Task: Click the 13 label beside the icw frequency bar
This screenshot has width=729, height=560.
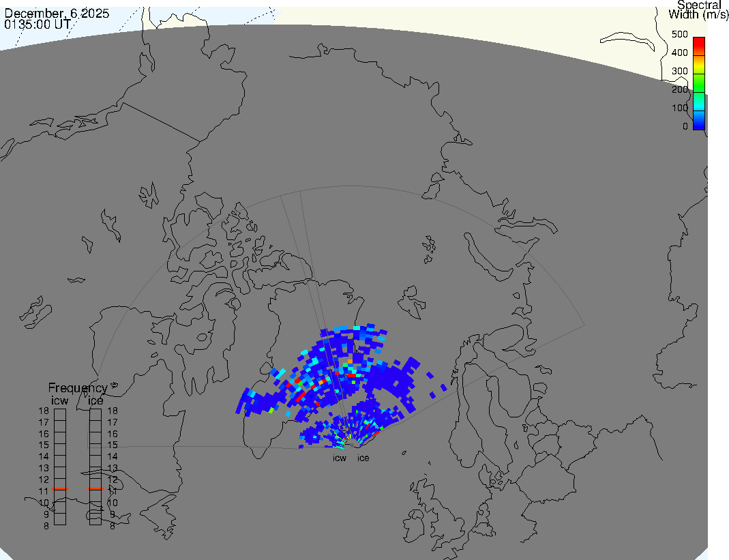Action: click(x=44, y=469)
